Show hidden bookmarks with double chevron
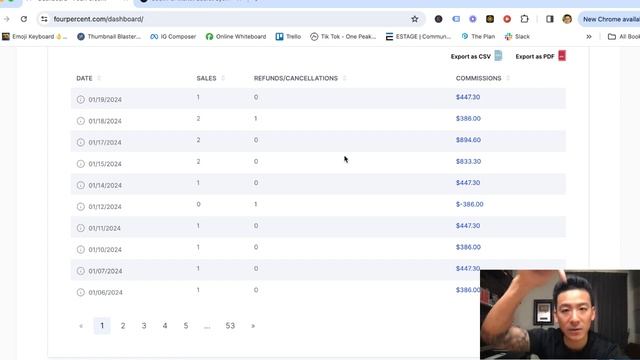Screen dimensions: 640x360 coord(589,37)
